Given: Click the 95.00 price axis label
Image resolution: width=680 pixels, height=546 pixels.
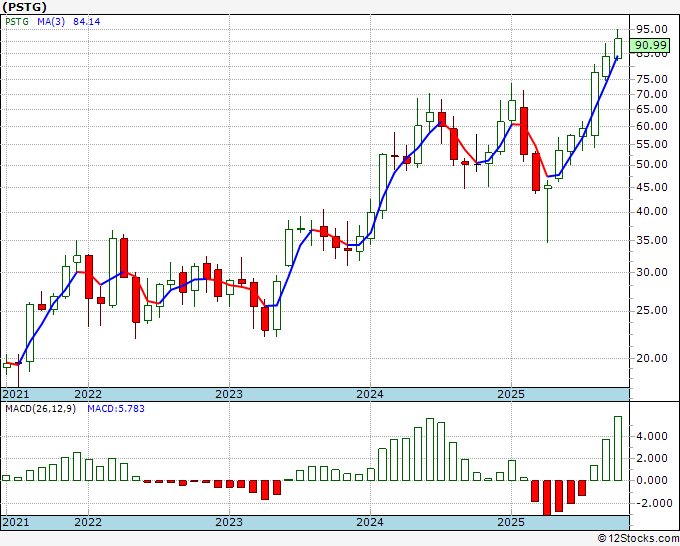Looking at the screenshot, I should tap(651, 29).
